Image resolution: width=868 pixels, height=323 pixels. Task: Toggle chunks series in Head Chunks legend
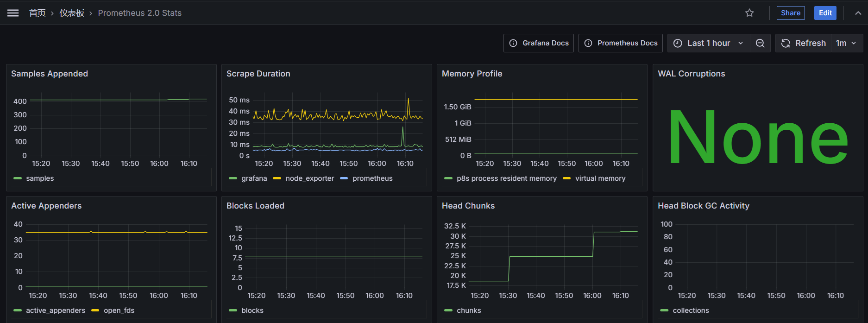[469, 310]
